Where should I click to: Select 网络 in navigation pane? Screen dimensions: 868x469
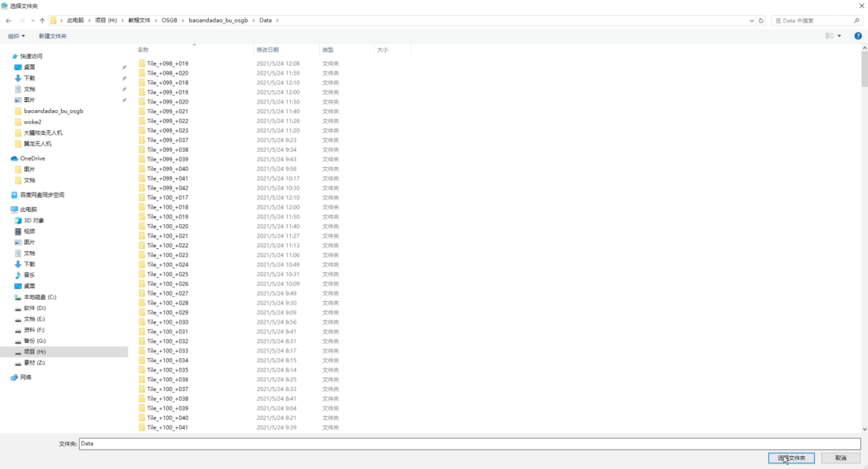click(x=26, y=377)
